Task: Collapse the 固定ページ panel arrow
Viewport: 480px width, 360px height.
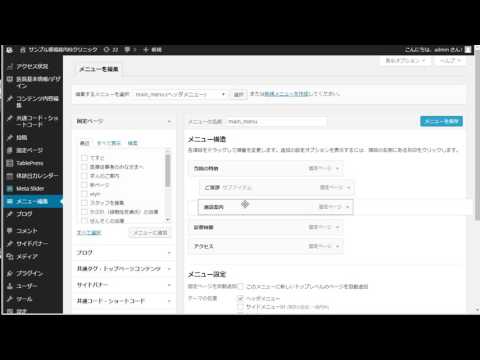Action: [x=169, y=121]
